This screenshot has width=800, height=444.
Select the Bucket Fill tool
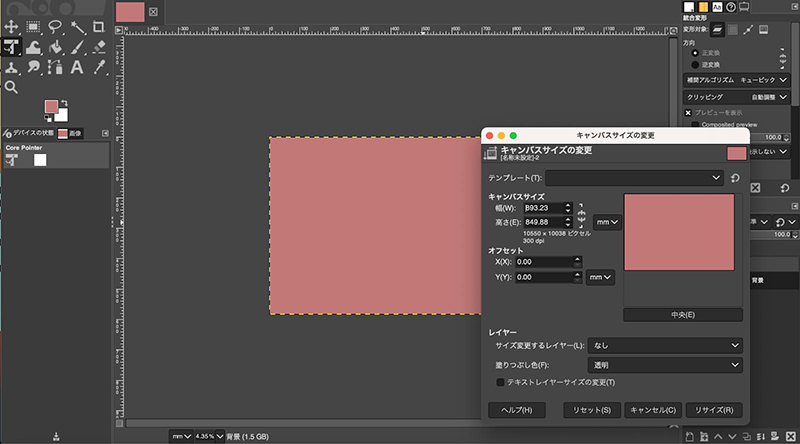coord(55,47)
